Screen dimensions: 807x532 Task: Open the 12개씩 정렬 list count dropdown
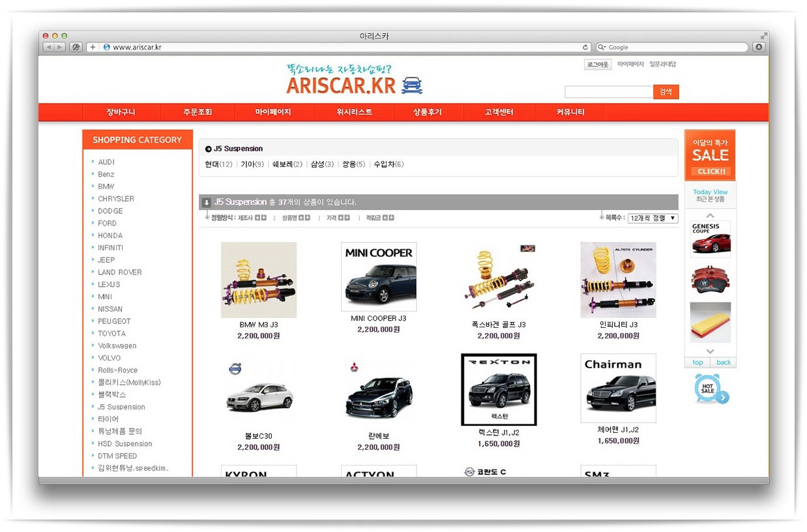[x=653, y=218]
